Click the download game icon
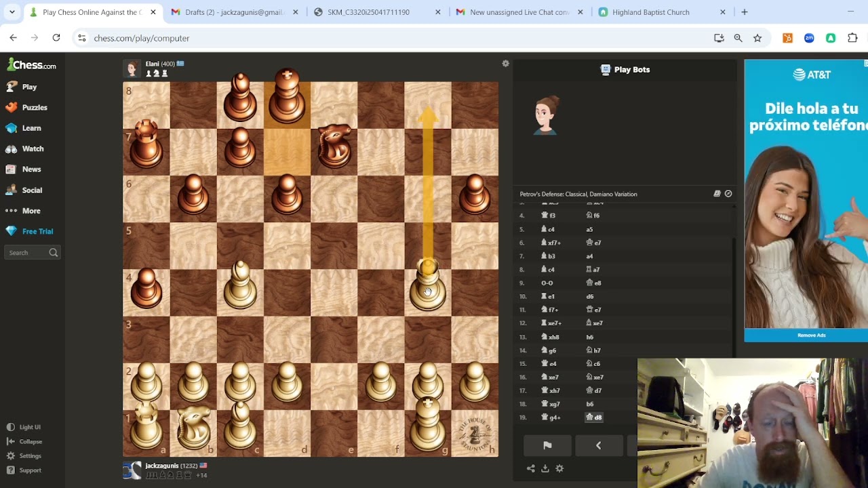This screenshot has width=868, height=488. pyautogui.click(x=545, y=468)
